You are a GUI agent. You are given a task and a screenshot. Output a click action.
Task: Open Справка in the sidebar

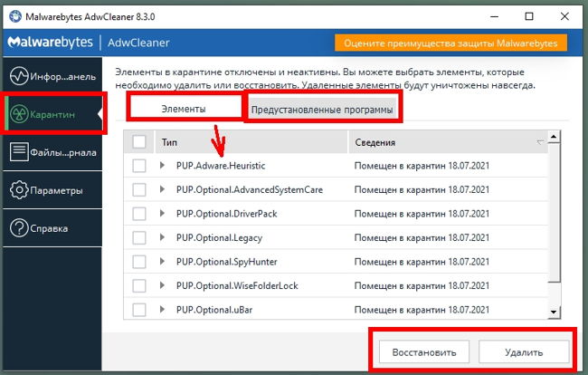(52, 228)
